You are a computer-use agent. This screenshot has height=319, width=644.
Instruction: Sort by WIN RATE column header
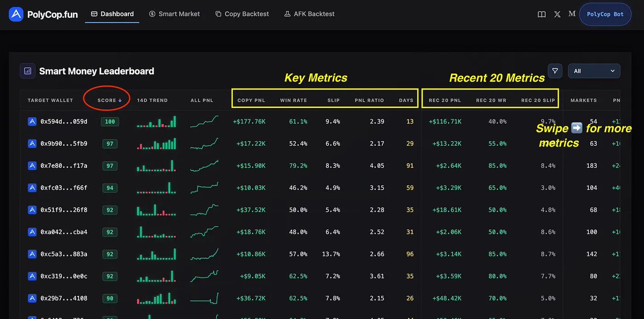point(294,100)
